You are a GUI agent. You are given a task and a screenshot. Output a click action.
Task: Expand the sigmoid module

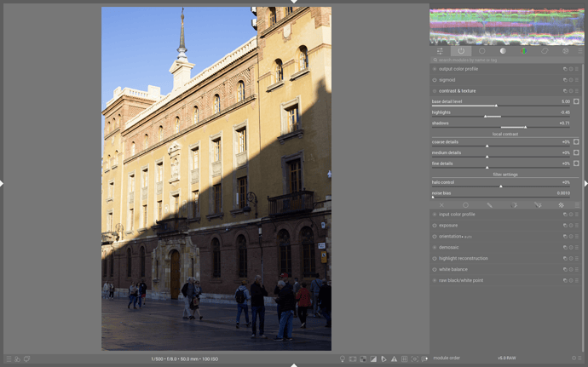coord(447,80)
